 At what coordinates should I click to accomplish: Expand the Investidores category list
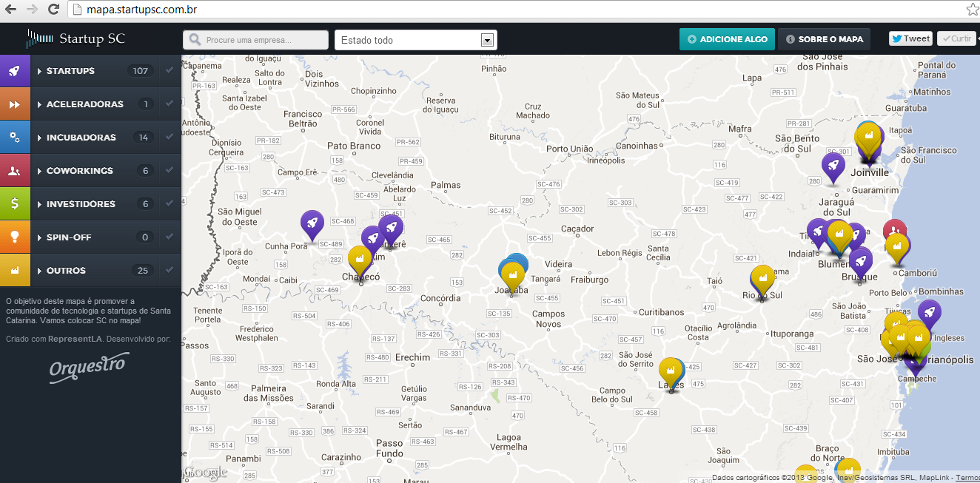point(38,204)
